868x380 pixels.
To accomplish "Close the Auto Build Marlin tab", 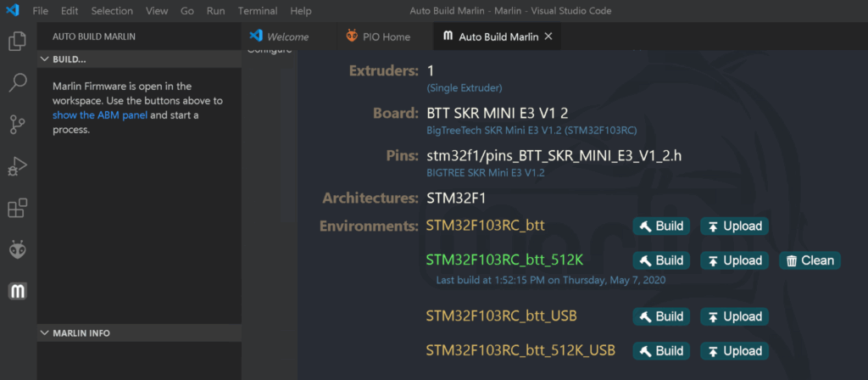I will [548, 36].
